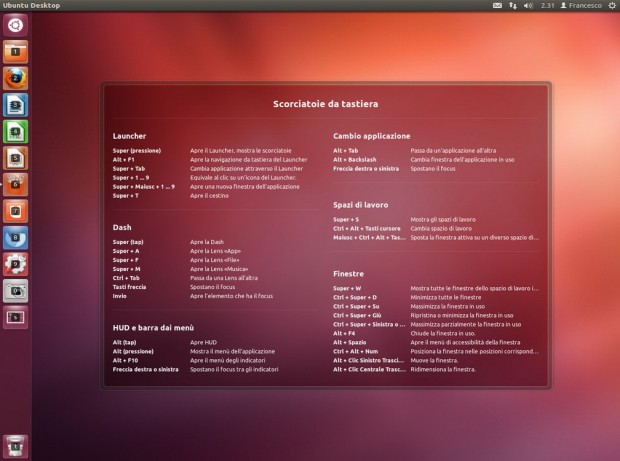Click the Spazi di lavoro heading

tap(360, 205)
